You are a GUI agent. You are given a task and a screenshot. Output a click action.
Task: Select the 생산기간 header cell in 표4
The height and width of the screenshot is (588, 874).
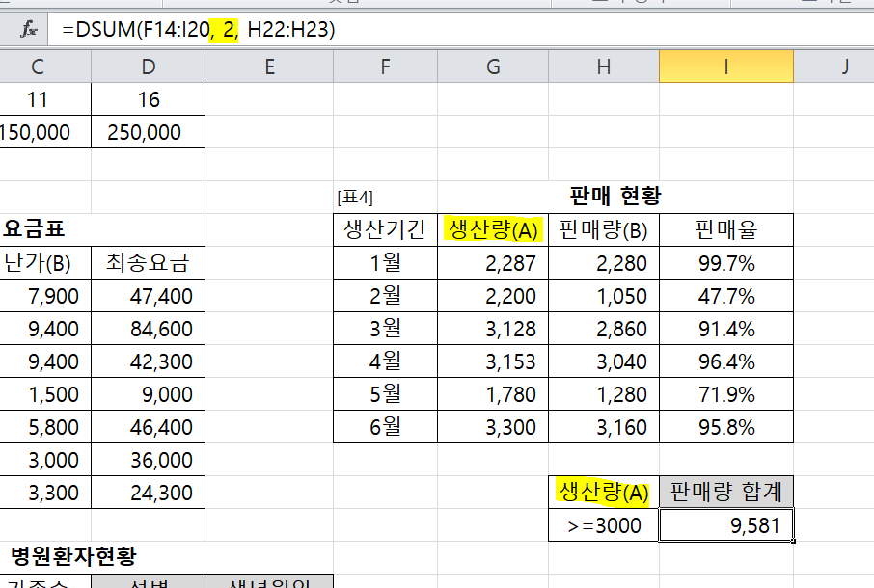click(385, 229)
